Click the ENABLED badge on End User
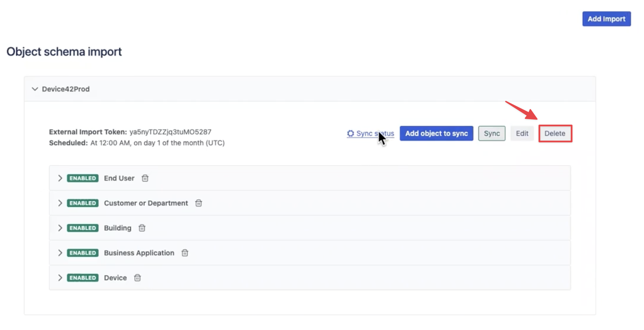 pos(83,178)
